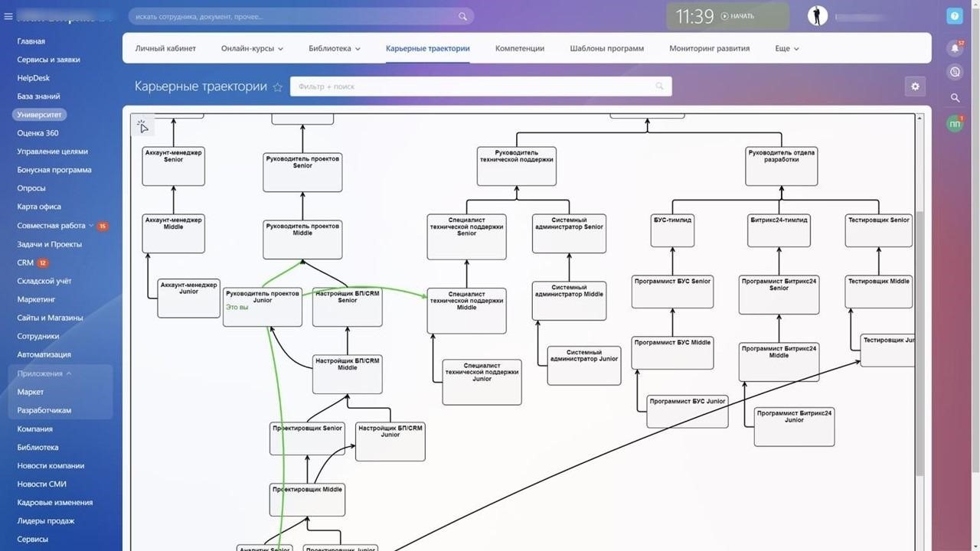This screenshot has height=551, width=980.
Task: Click the settings gear button
Action: pyautogui.click(x=915, y=86)
